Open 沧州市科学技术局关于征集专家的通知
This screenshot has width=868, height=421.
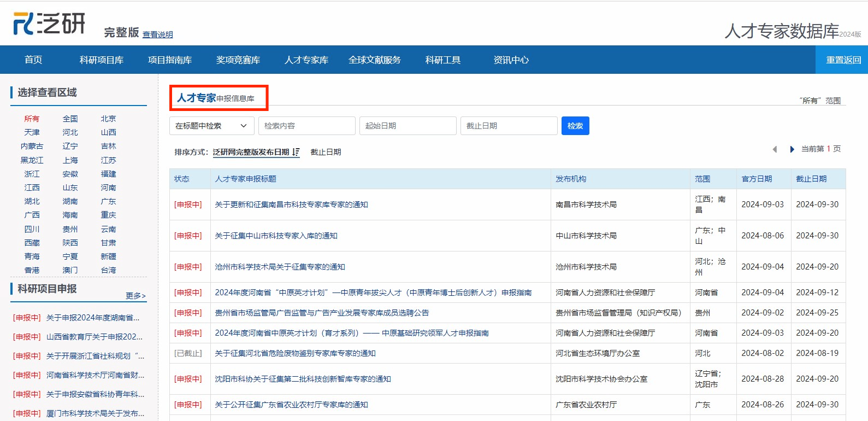point(280,267)
